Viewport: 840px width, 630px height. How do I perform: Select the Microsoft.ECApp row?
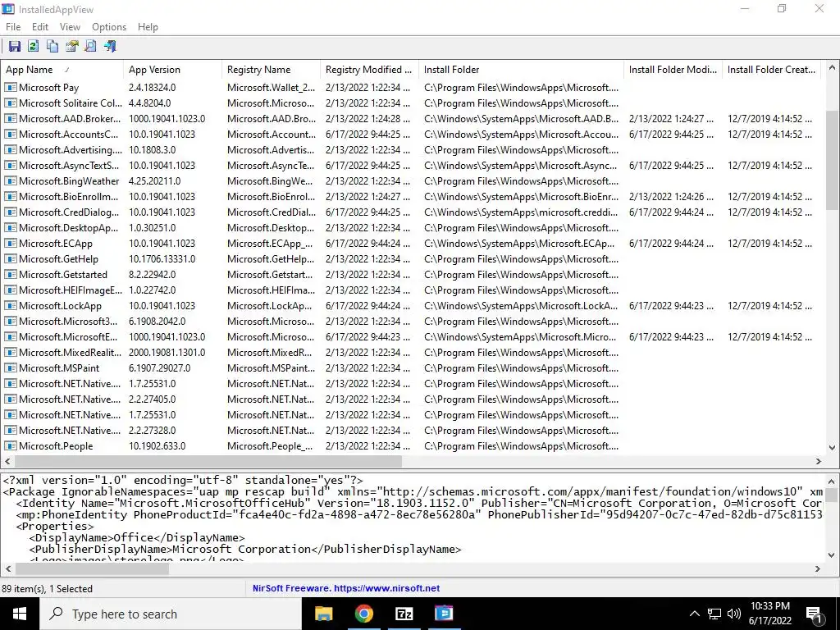pyautogui.click(x=412, y=243)
